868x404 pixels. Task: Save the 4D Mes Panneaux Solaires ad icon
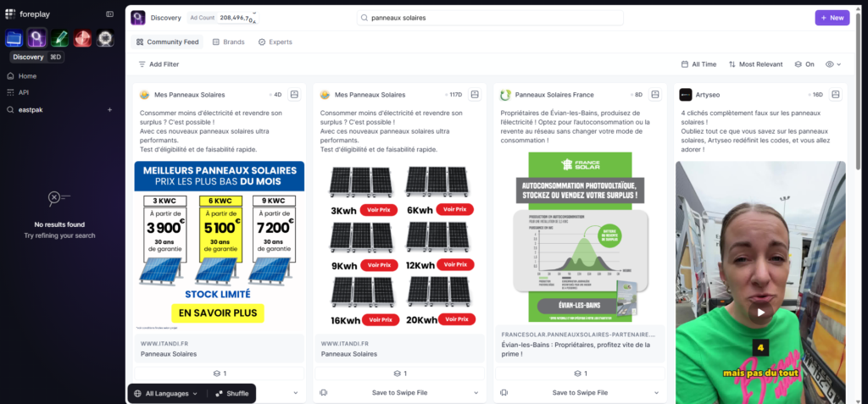click(x=294, y=95)
